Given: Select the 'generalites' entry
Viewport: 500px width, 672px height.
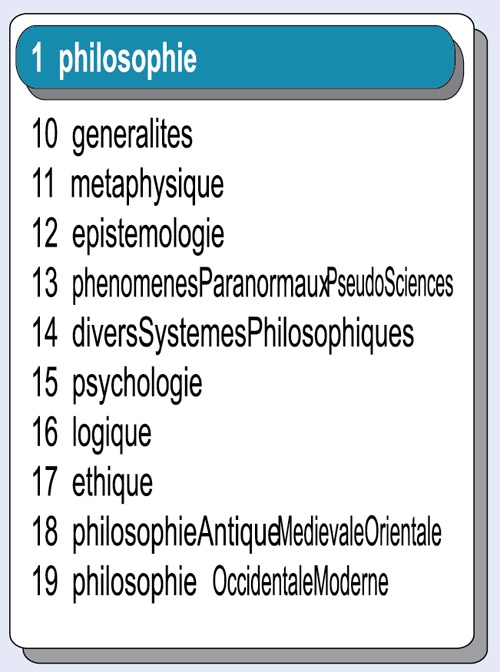Looking at the screenshot, I should tap(132, 136).
